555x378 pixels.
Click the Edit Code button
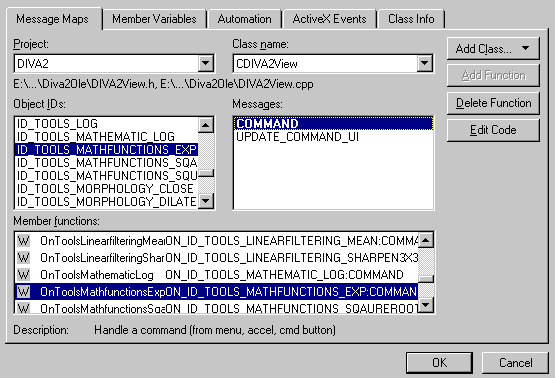tap(493, 130)
